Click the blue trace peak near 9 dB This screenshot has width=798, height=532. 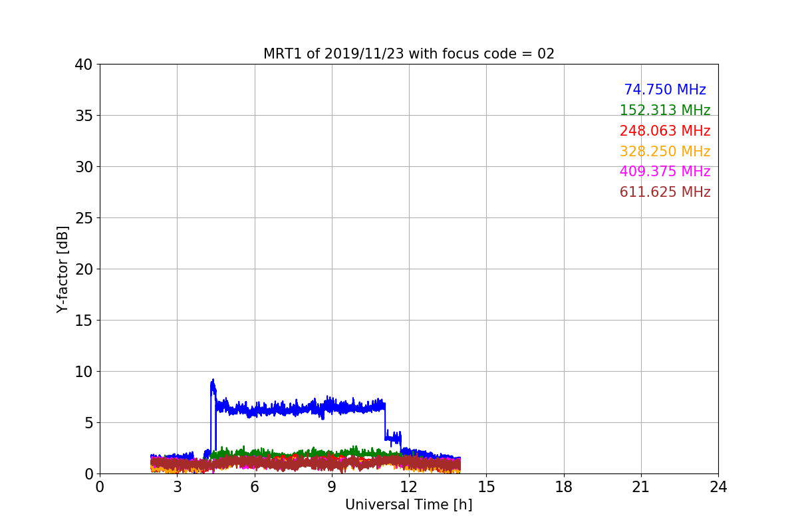213,384
